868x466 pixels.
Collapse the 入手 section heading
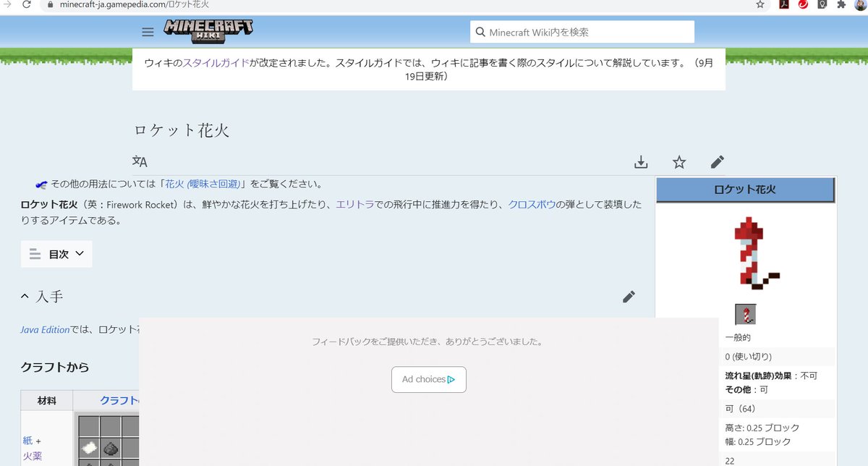[x=24, y=296]
